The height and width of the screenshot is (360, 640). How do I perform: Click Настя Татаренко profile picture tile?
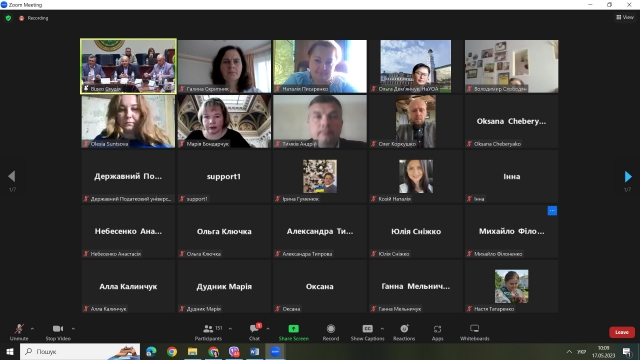click(511, 286)
